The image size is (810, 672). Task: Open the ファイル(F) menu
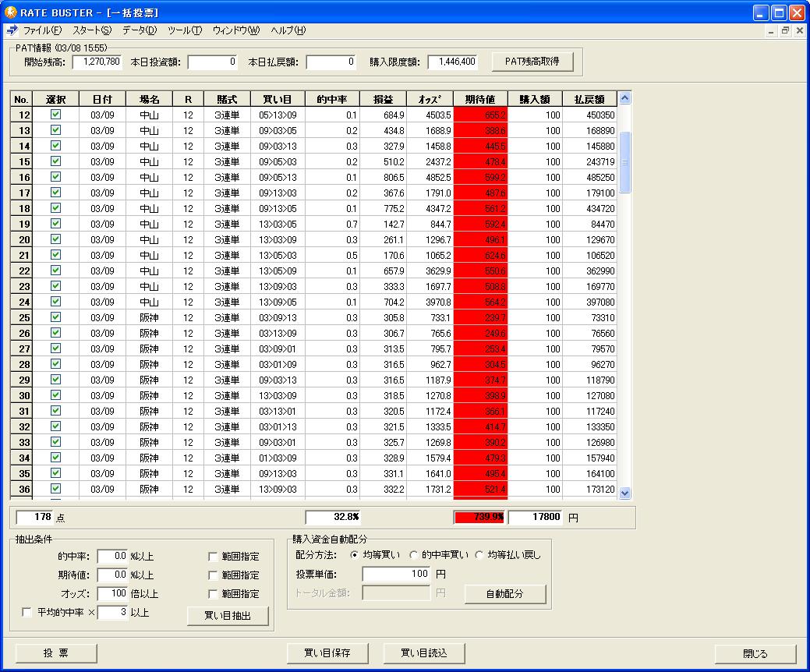42,30
